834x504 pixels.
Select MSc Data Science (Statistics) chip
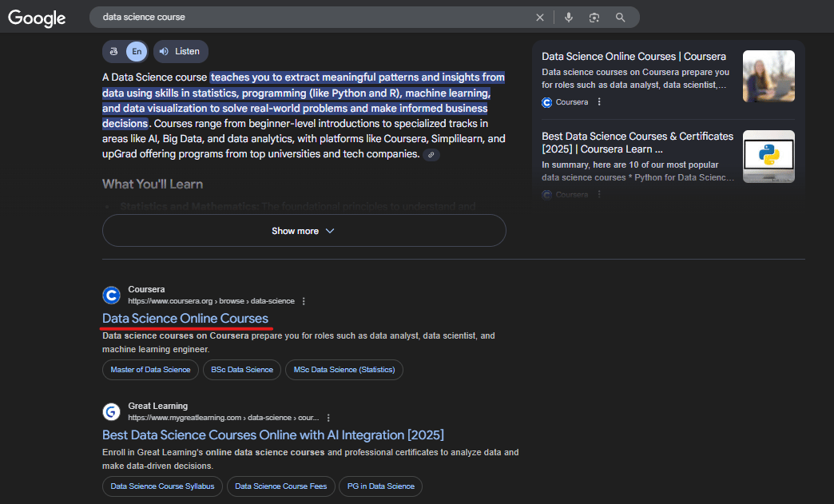pyautogui.click(x=344, y=370)
